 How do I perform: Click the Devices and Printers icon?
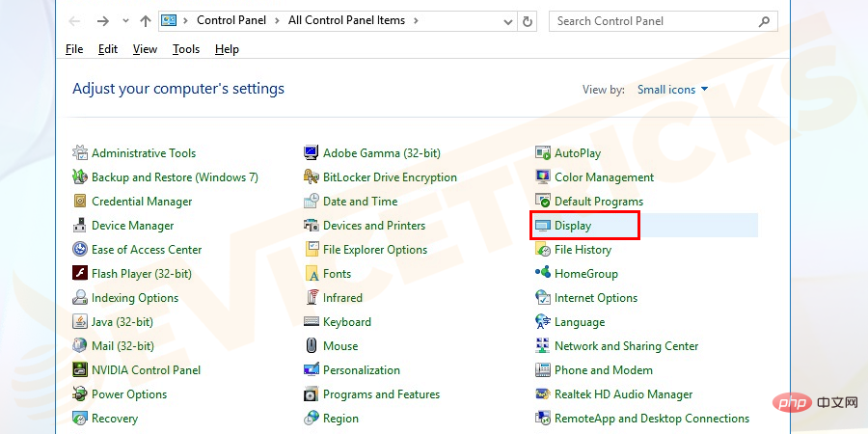tap(312, 226)
